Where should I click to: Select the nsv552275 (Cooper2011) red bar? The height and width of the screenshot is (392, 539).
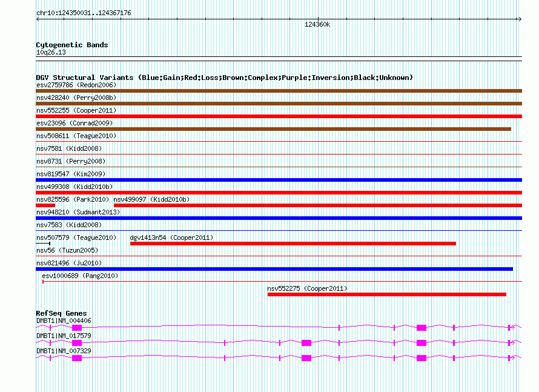[x=386, y=294]
